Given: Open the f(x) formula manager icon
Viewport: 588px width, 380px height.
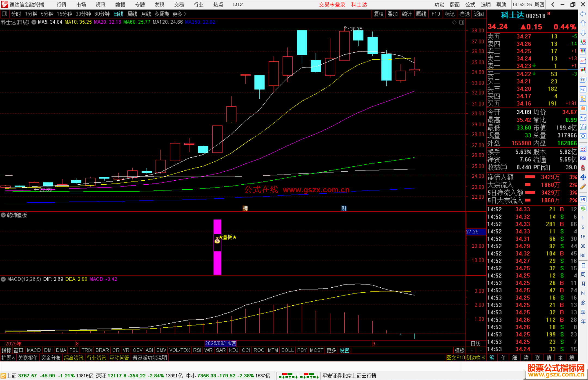Looking at the screenshot, I should (x=583, y=127).
